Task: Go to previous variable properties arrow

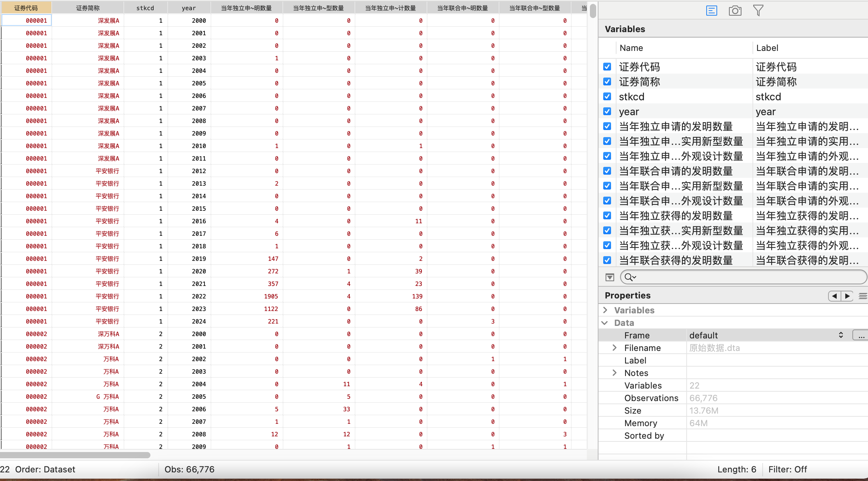Action: tap(834, 296)
